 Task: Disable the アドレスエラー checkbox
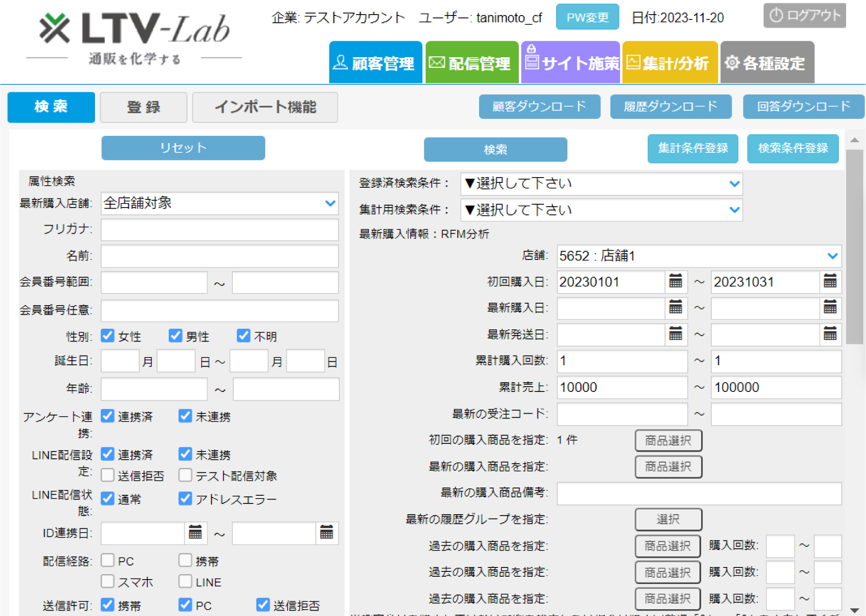[185, 498]
